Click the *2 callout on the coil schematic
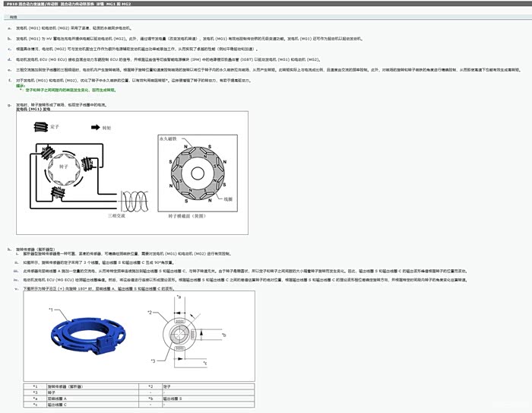The height and width of the screenshot is (413, 532). [x=150, y=312]
